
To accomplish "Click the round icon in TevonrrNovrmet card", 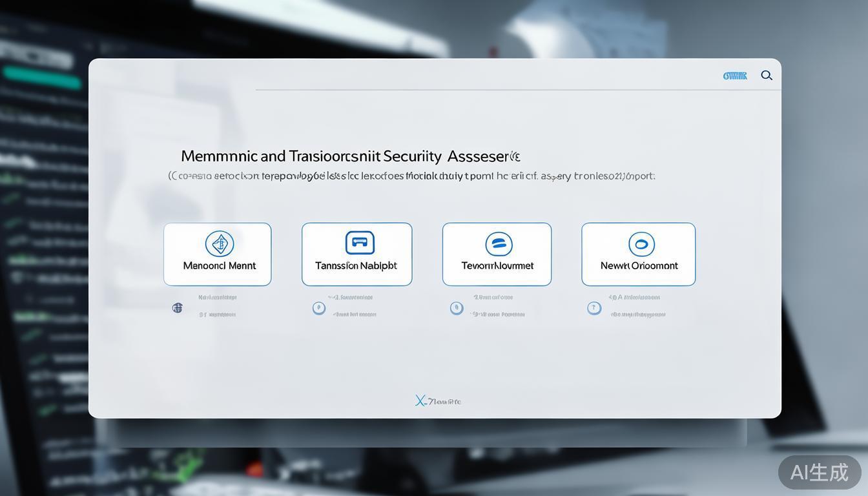I will click(x=499, y=244).
